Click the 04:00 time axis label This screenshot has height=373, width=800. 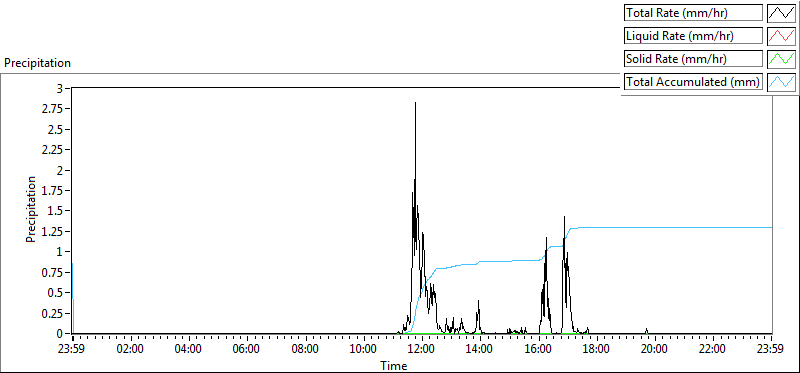pos(189,350)
